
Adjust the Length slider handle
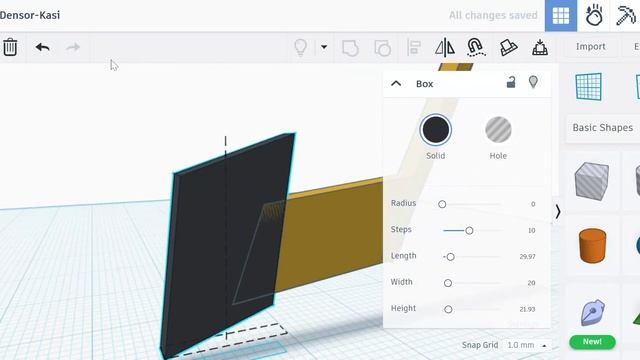(x=450, y=257)
